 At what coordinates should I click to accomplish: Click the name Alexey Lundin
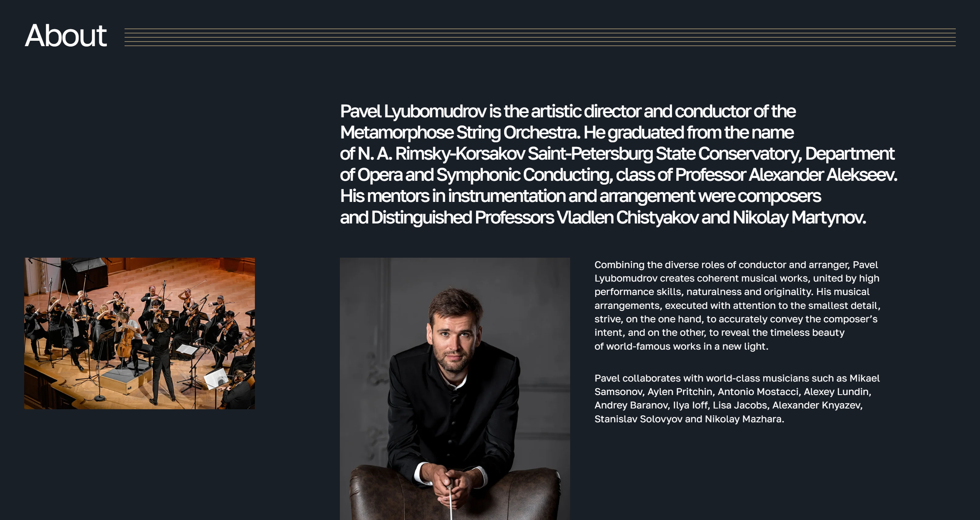836,392
